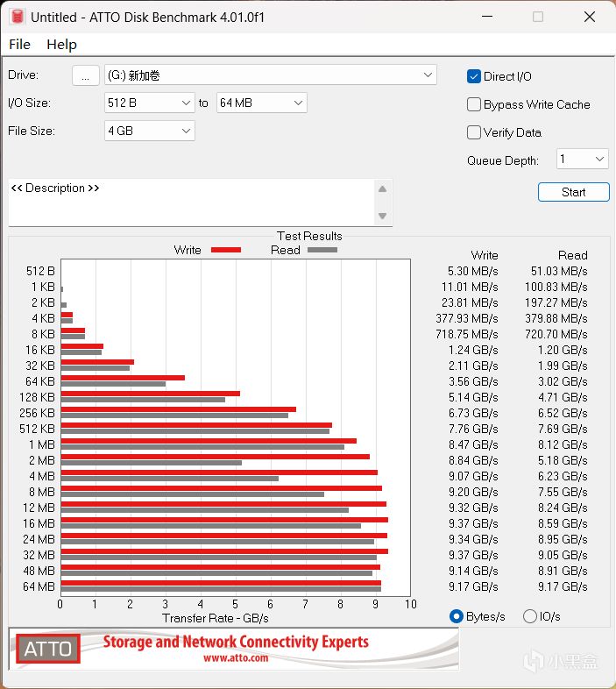Click the 9.05 GB/s read value
Image resolution: width=616 pixels, height=689 pixels.
click(563, 556)
